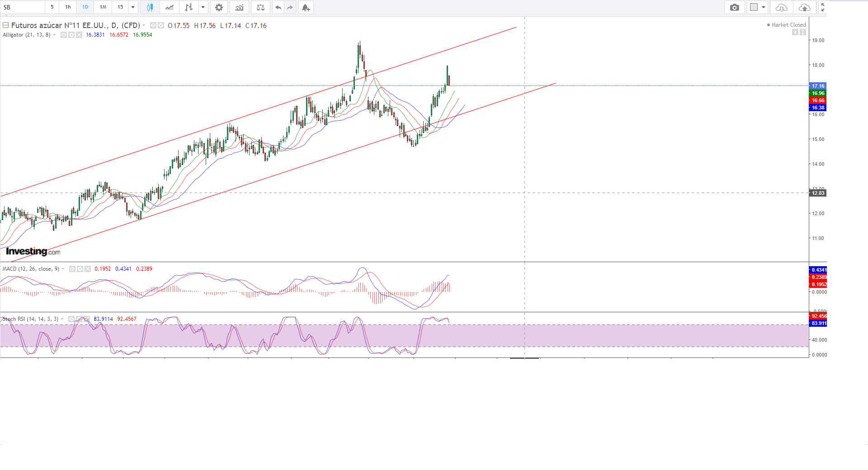Switch to the 1h timeframe
The height and width of the screenshot is (470, 868).
click(68, 7)
